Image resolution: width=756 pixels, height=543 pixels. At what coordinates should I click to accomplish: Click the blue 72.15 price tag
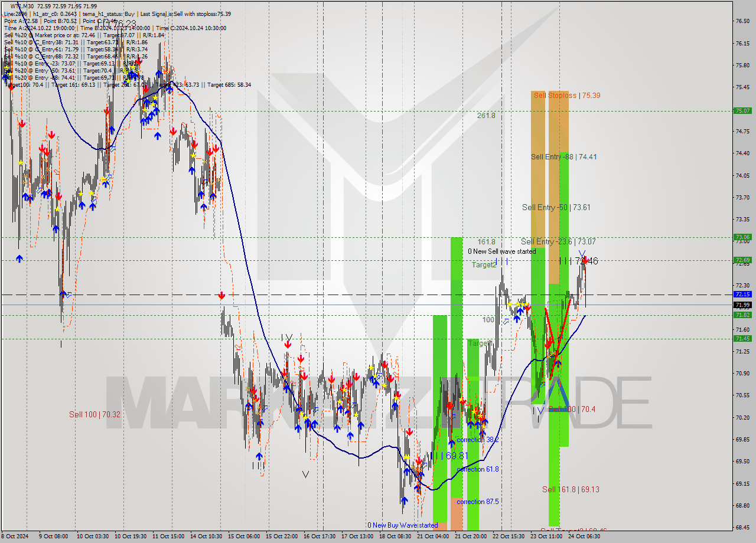742,294
